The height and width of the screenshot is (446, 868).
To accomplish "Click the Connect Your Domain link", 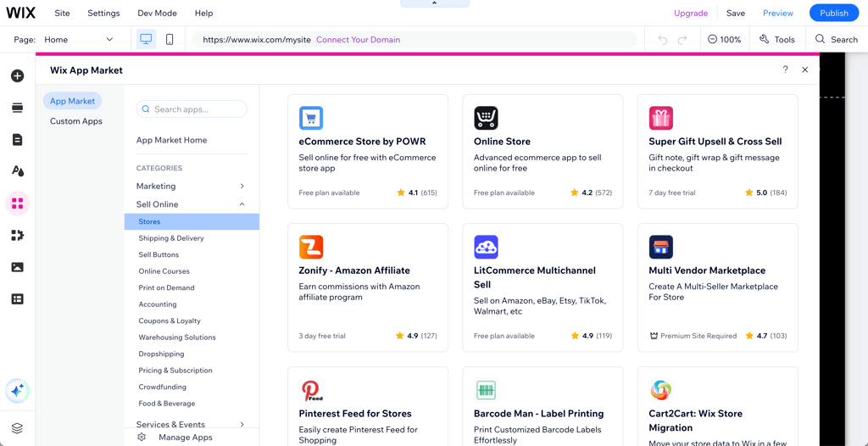I will [x=359, y=40].
